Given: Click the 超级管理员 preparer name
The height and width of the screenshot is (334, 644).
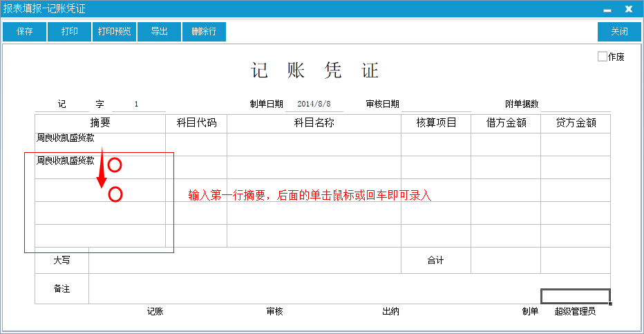Looking at the screenshot, I should [x=575, y=311].
